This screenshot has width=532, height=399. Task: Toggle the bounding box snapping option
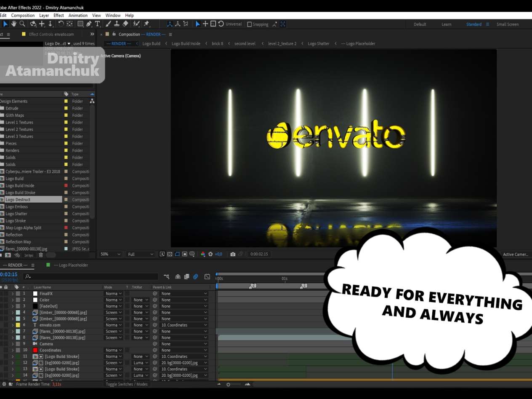click(283, 24)
